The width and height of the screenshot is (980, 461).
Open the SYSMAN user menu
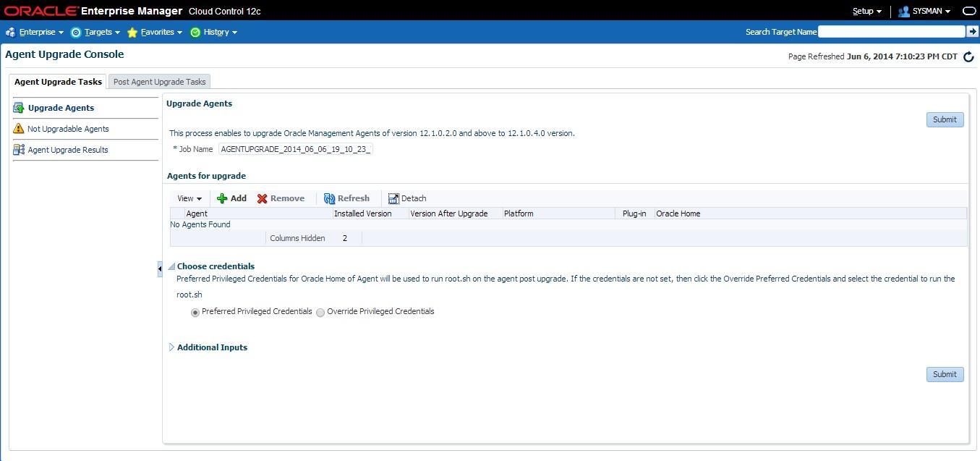point(931,11)
